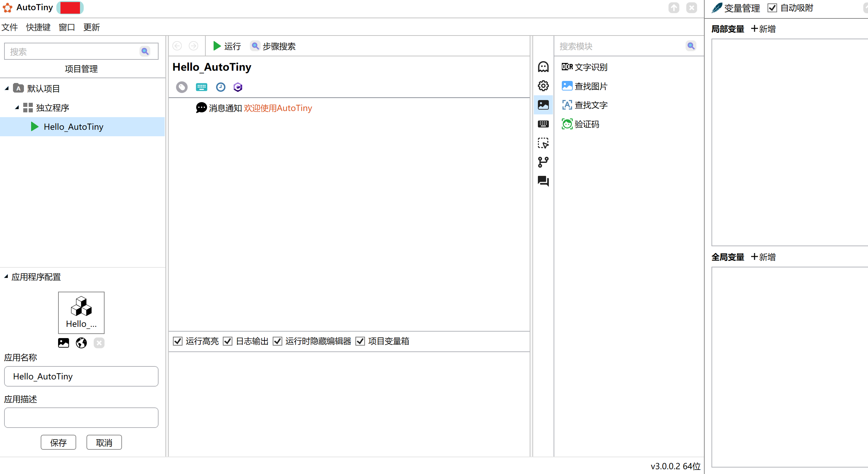
Task: Select the keyboard module category icon
Action: 543,124
